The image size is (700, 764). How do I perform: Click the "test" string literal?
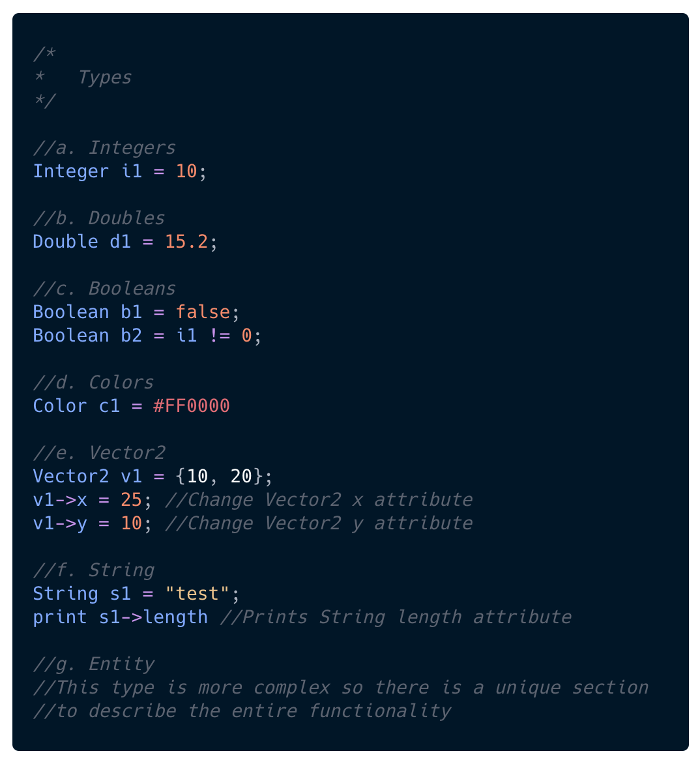(x=197, y=593)
